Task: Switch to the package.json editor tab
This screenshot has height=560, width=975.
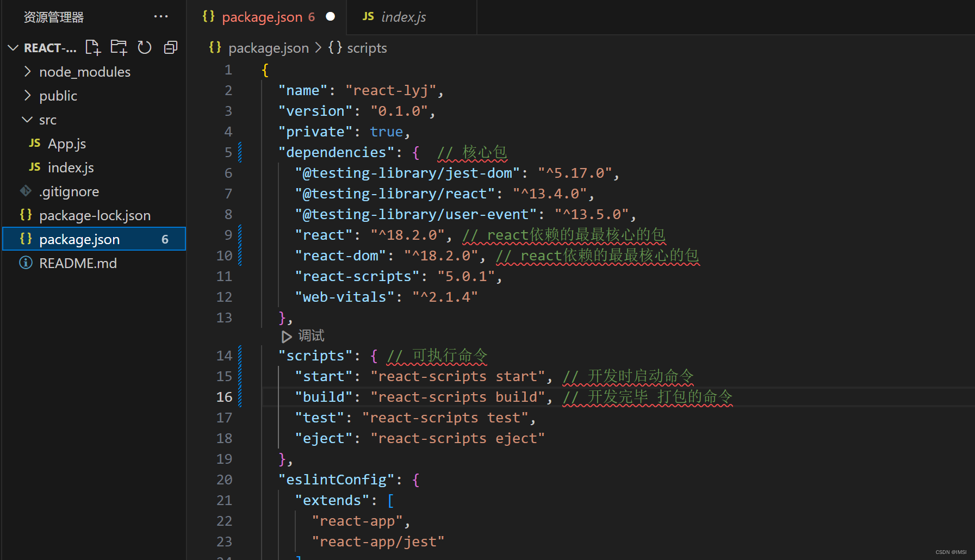Action: [266, 17]
